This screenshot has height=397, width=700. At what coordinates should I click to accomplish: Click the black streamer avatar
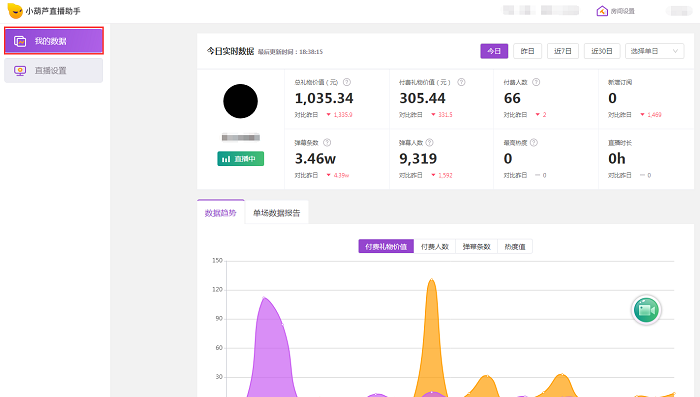point(240,101)
